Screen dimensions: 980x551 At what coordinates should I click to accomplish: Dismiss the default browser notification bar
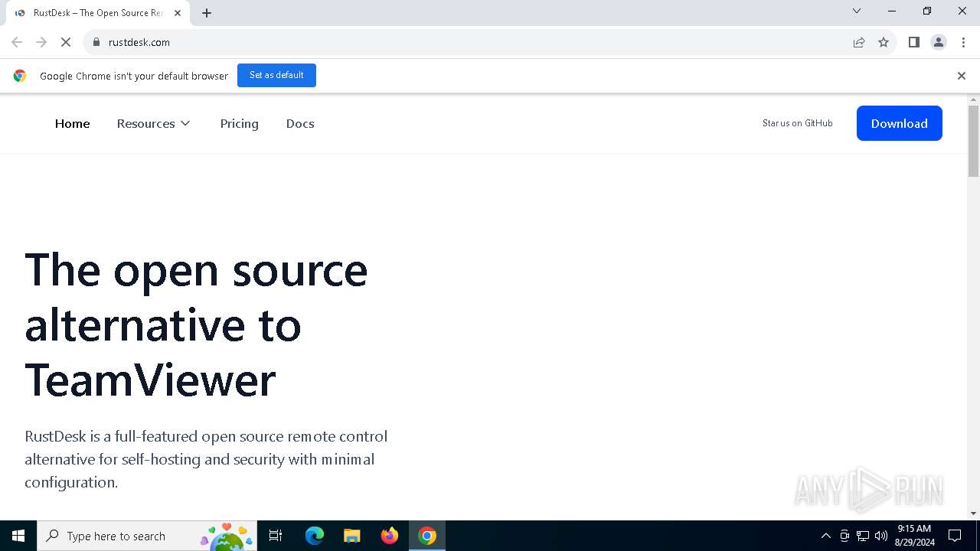[962, 76]
